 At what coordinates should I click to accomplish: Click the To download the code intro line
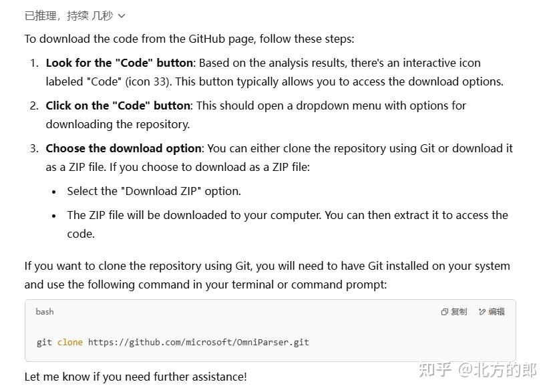click(190, 39)
